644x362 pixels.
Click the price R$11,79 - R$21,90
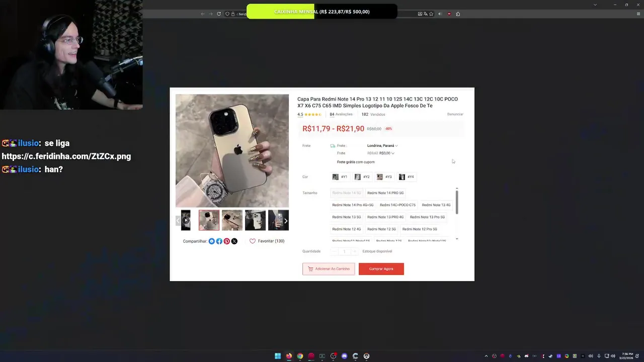coord(333,129)
